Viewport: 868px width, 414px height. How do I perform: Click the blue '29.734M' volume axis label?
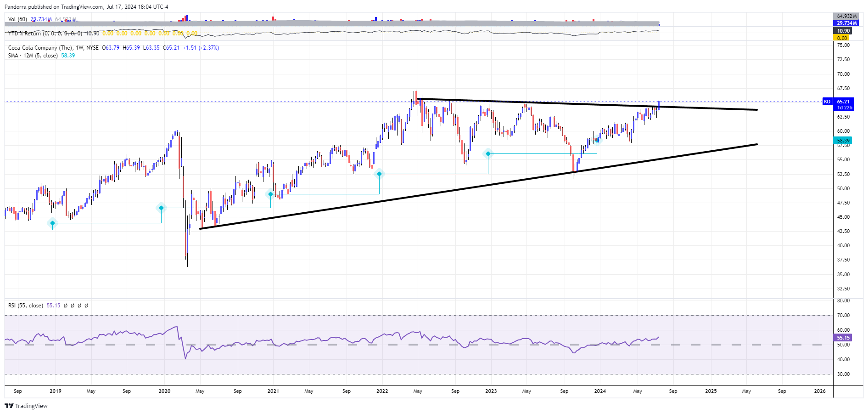click(846, 23)
